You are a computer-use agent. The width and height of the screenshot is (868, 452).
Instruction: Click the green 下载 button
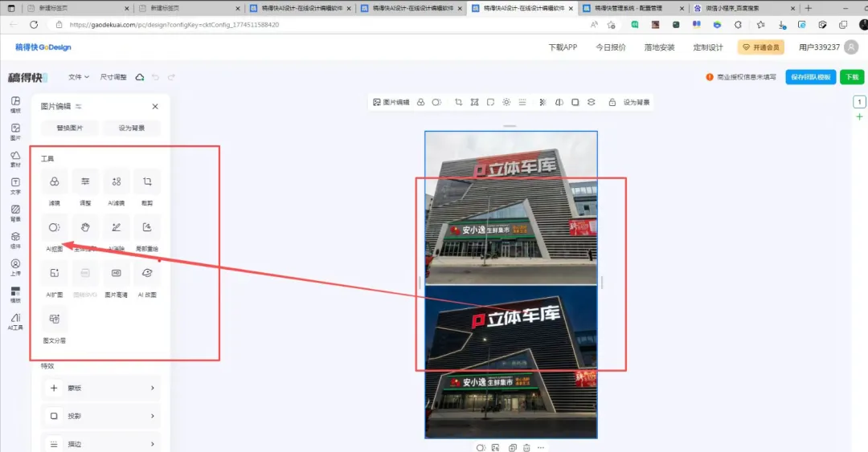(x=852, y=77)
